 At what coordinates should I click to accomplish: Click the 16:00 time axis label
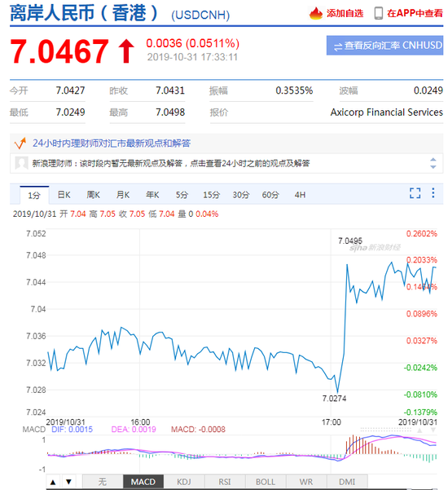(140, 422)
